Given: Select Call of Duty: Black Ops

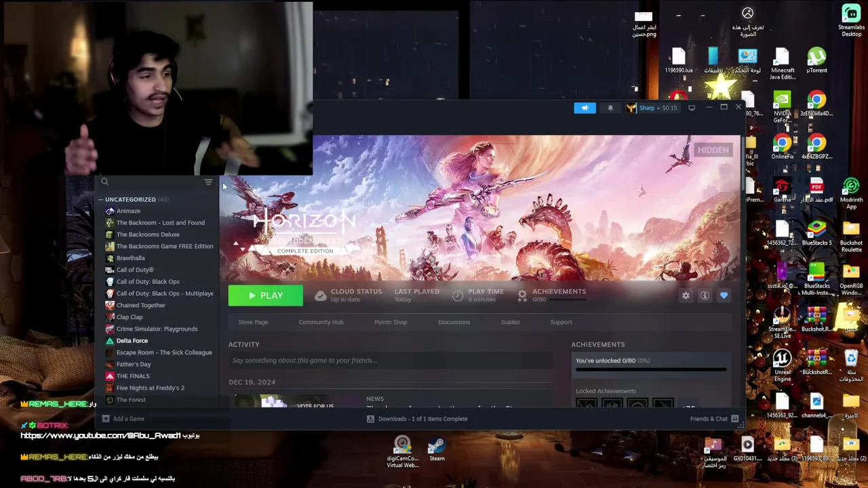Looking at the screenshot, I should pyautogui.click(x=148, y=281).
